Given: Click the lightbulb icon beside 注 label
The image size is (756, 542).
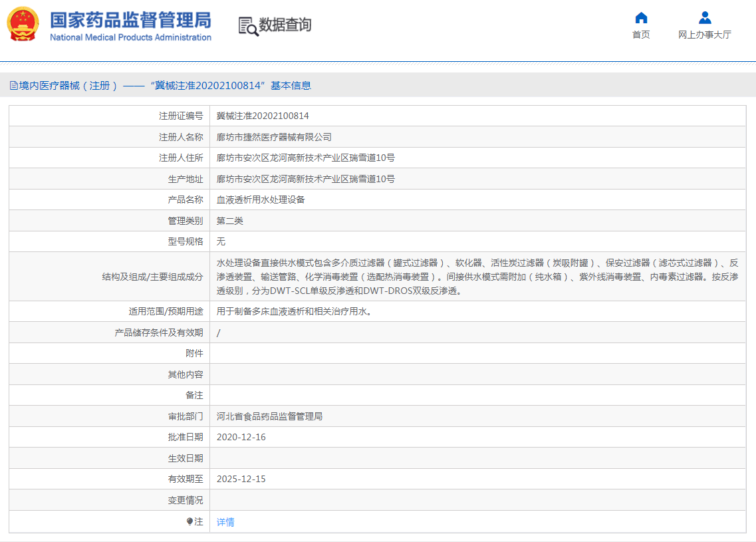Looking at the screenshot, I should coord(191,521).
